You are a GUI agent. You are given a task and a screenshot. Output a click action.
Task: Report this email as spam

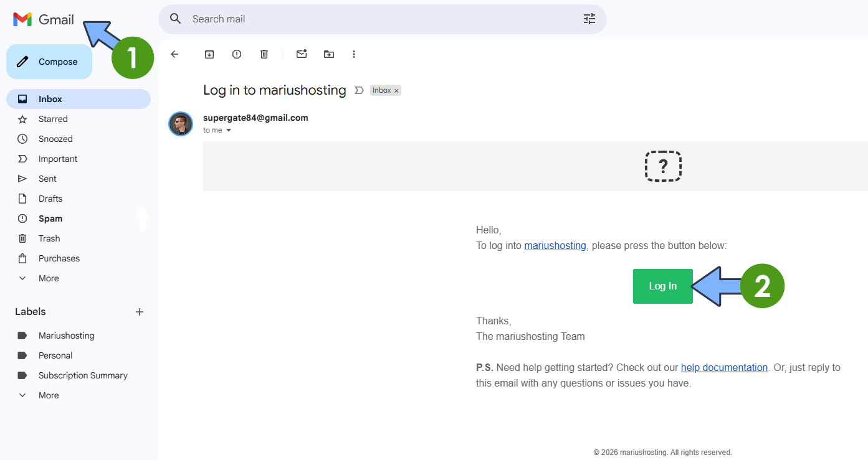point(237,54)
